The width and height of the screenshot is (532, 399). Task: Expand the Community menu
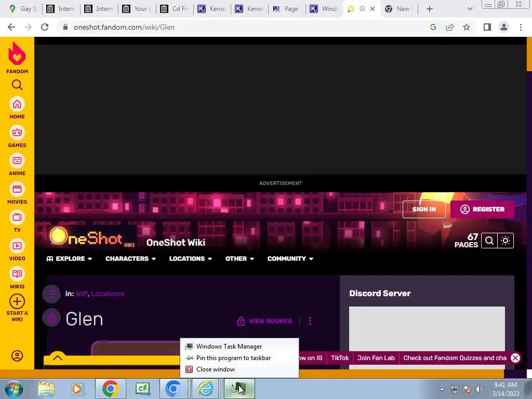290,259
